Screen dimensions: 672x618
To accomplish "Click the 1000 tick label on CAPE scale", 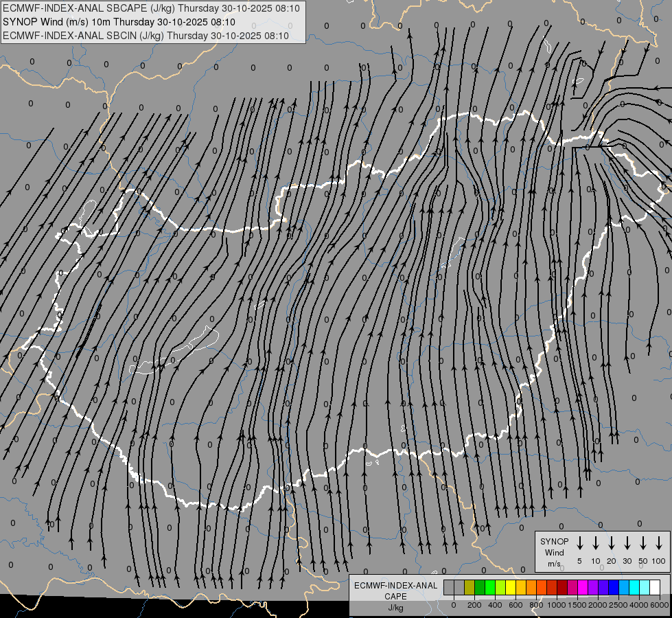I will pyautogui.click(x=556, y=605).
